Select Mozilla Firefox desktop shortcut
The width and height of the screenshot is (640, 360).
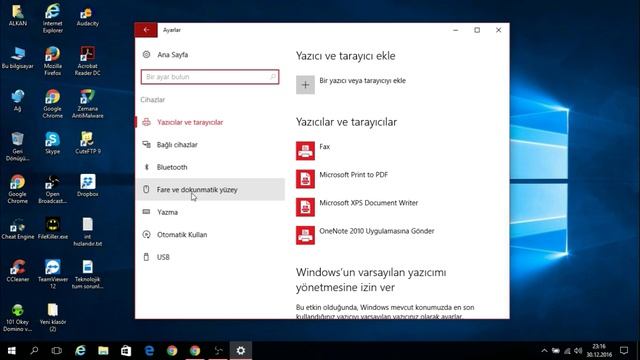pyautogui.click(x=53, y=61)
